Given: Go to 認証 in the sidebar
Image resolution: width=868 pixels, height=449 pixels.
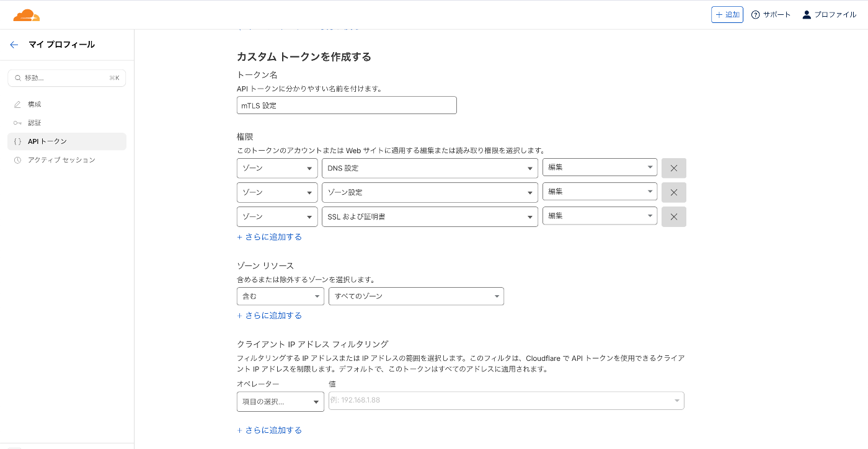Looking at the screenshot, I should [x=35, y=123].
